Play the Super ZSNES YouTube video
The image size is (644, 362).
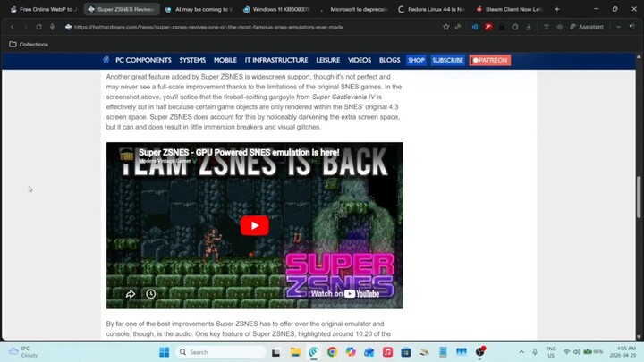pos(255,225)
